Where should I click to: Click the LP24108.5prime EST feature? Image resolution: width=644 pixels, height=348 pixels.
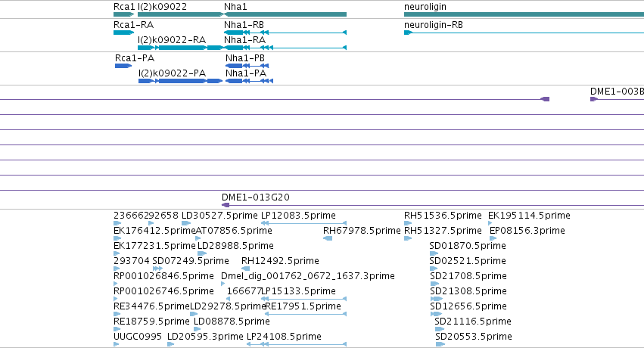click(297, 344)
